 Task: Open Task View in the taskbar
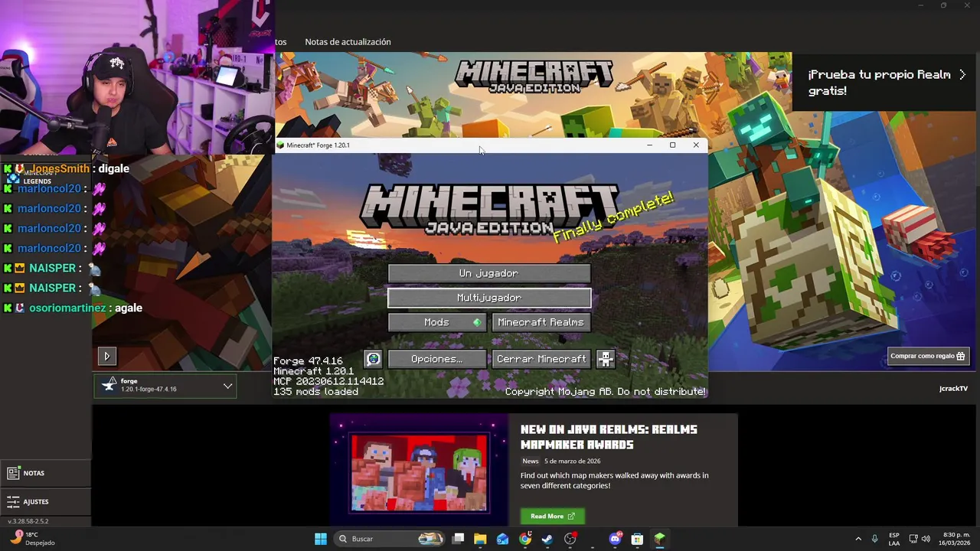pos(458,539)
